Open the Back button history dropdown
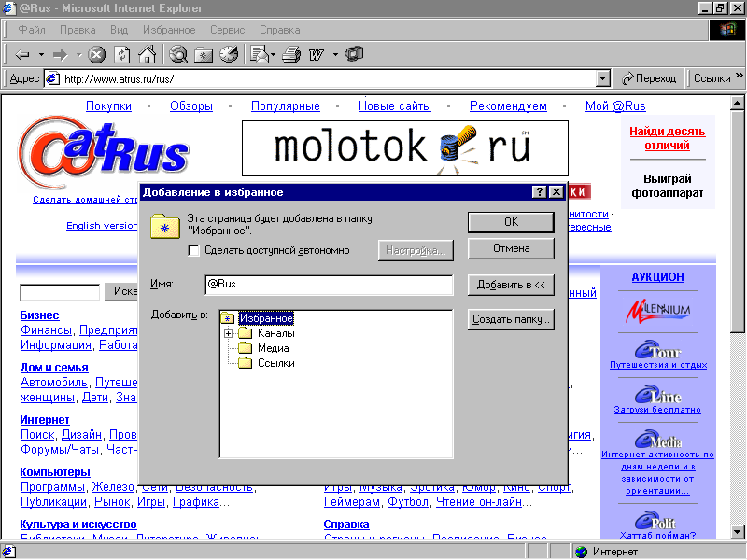Screen dimensions: 747x560 (x=41, y=55)
